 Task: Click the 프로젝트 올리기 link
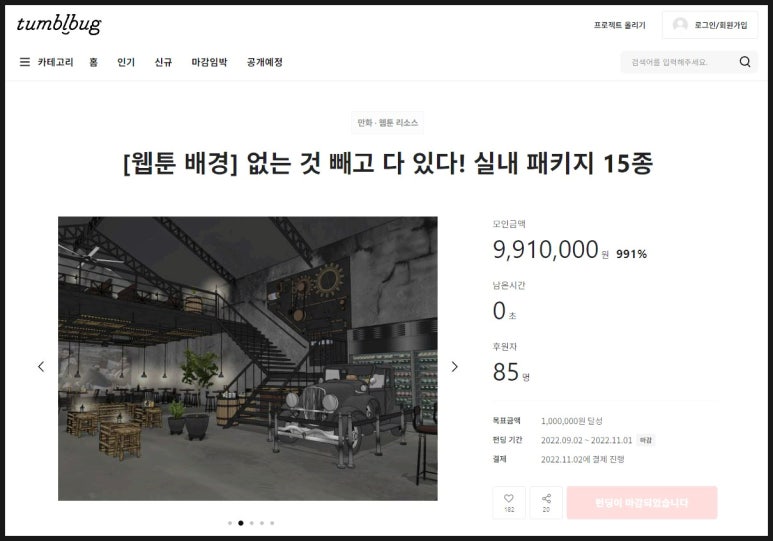pos(620,25)
